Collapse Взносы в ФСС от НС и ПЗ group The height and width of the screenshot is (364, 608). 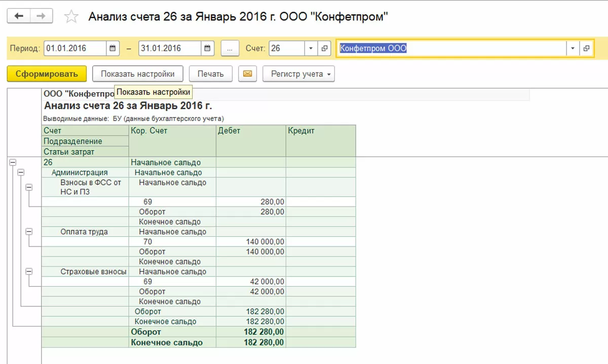(x=29, y=187)
